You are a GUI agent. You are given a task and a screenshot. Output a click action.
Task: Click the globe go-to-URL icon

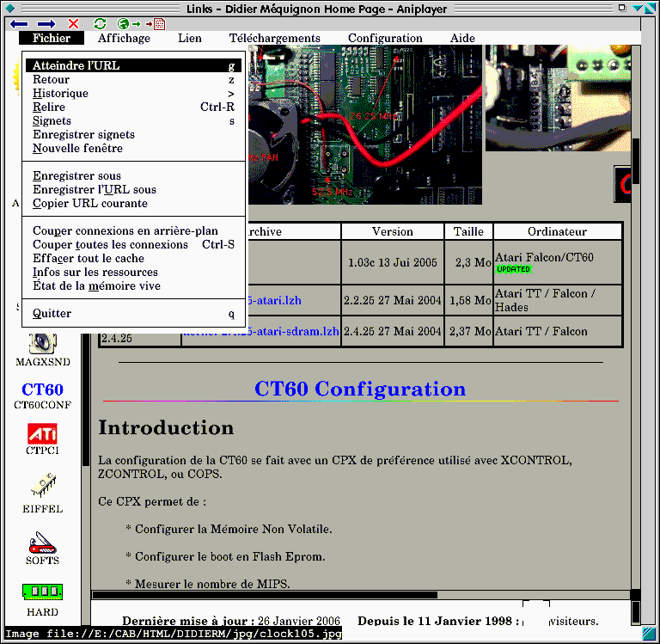[128, 24]
